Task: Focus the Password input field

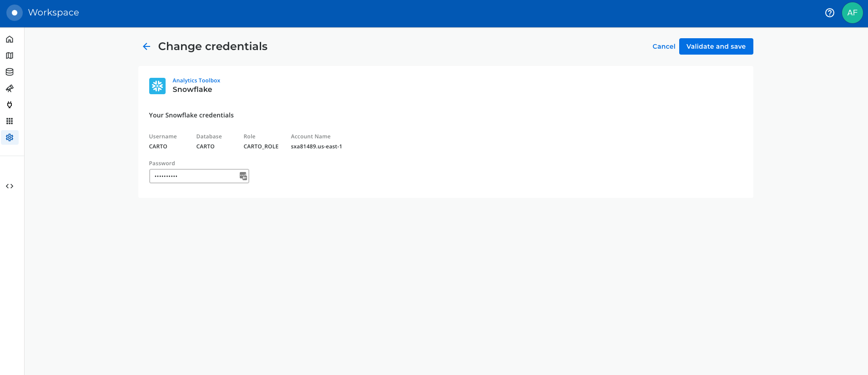Action: click(193, 176)
